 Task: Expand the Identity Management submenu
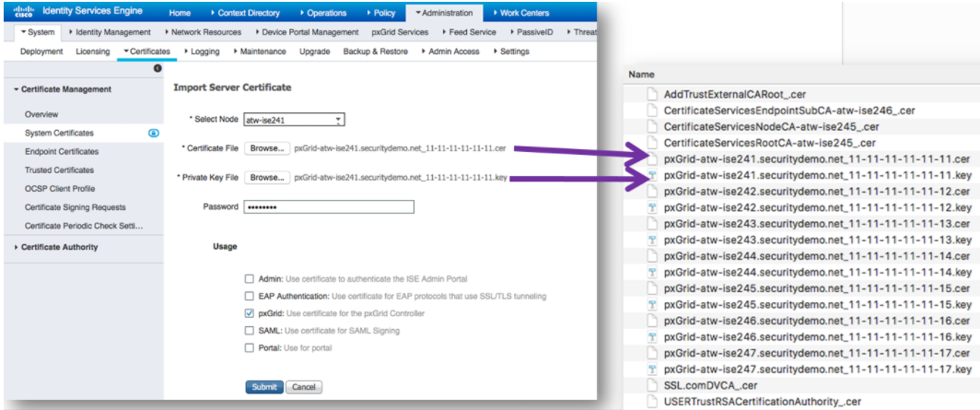pos(110,32)
